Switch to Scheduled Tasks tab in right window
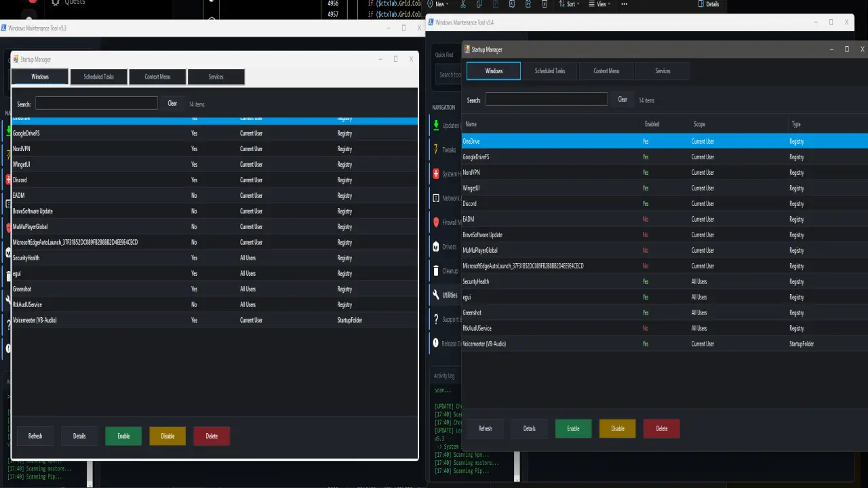 tap(550, 71)
